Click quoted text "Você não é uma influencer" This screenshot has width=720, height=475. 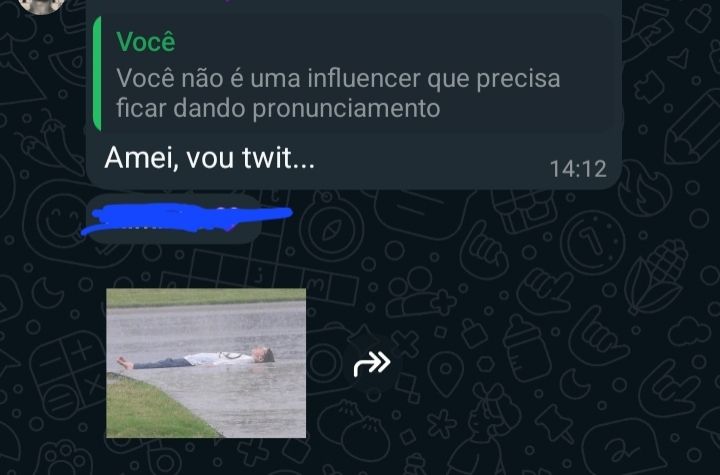coord(268,78)
